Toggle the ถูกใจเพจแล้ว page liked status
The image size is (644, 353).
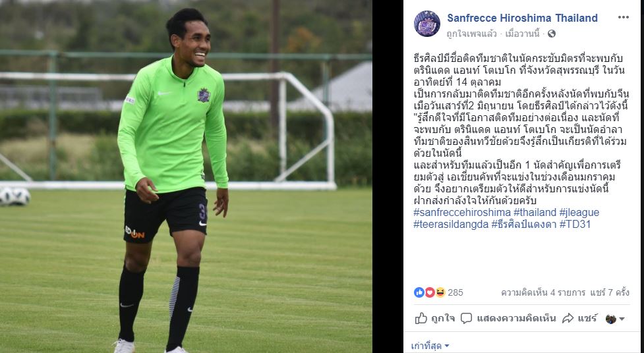click(x=471, y=34)
